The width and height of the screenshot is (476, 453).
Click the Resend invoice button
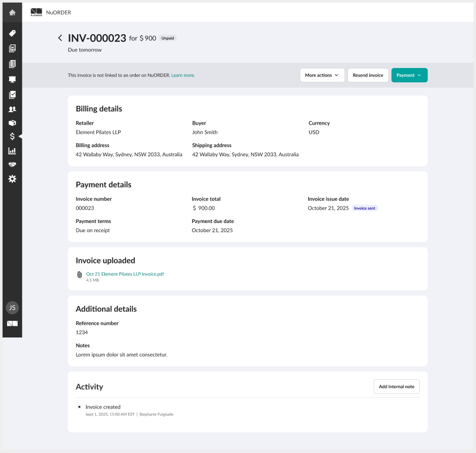(368, 75)
